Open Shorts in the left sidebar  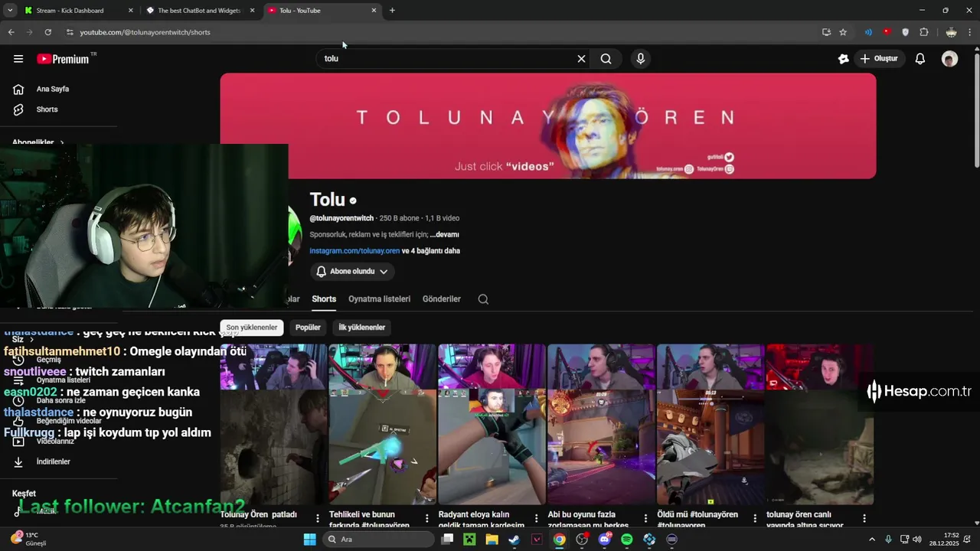[47, 109]
